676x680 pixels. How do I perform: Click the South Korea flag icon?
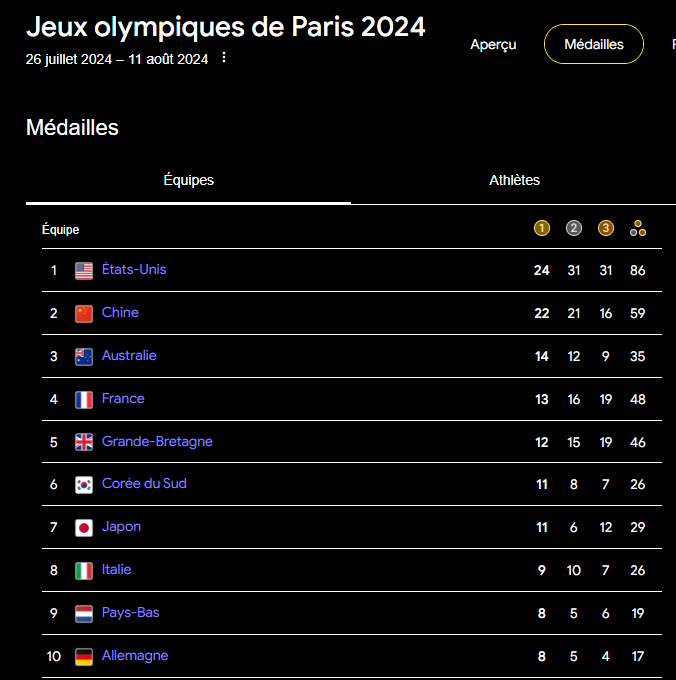coord(84,484)
